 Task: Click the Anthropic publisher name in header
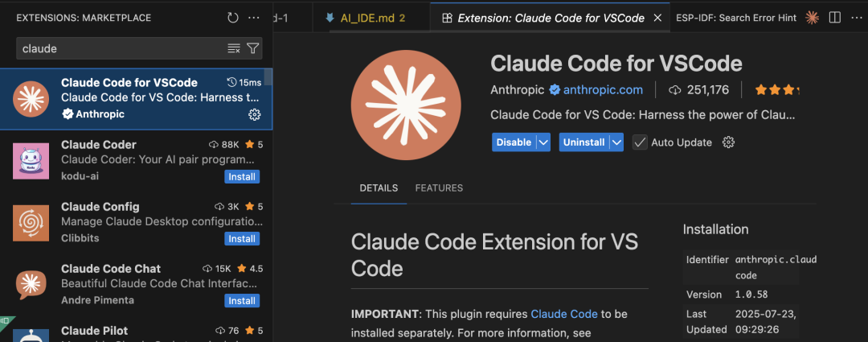[518, 90]
